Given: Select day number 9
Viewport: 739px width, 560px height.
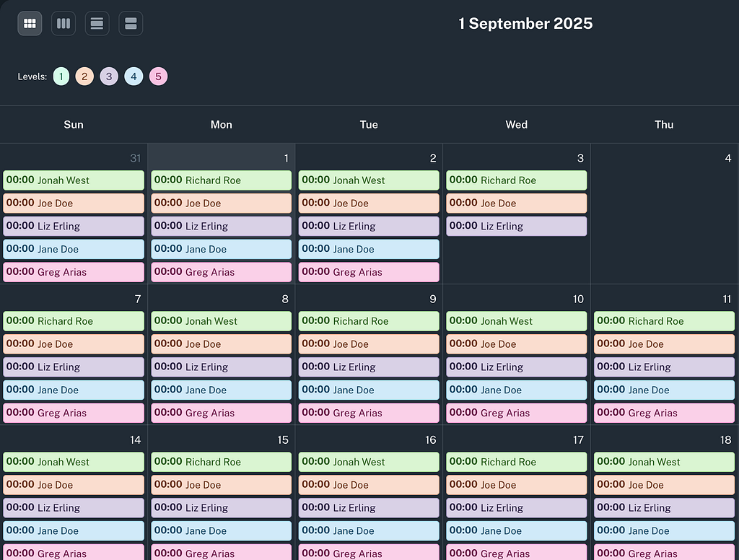Looking at the screenshot, I should point(433,299).
